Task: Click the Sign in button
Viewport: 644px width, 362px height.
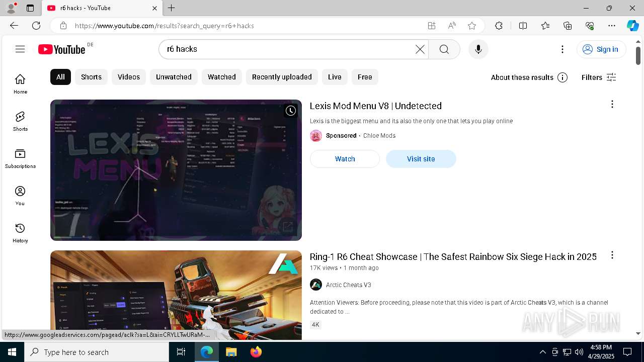Action: point(601,49)
